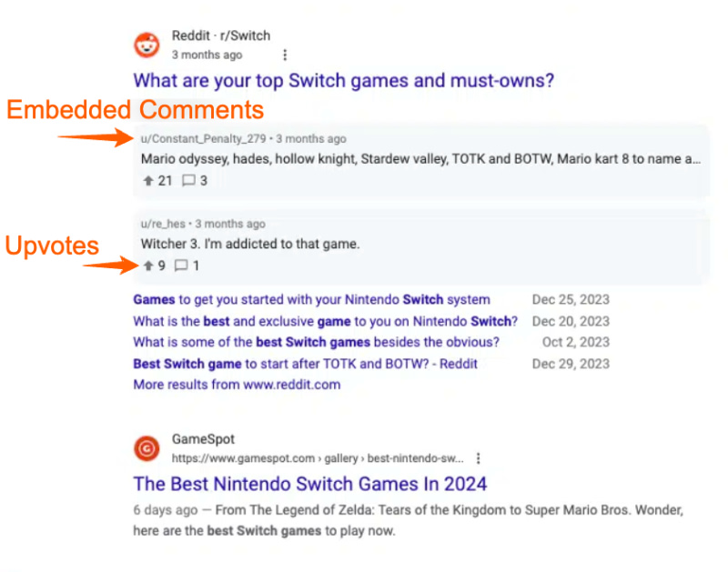
Task: Open 'Games to get you started' link
Action: [311, 299]
